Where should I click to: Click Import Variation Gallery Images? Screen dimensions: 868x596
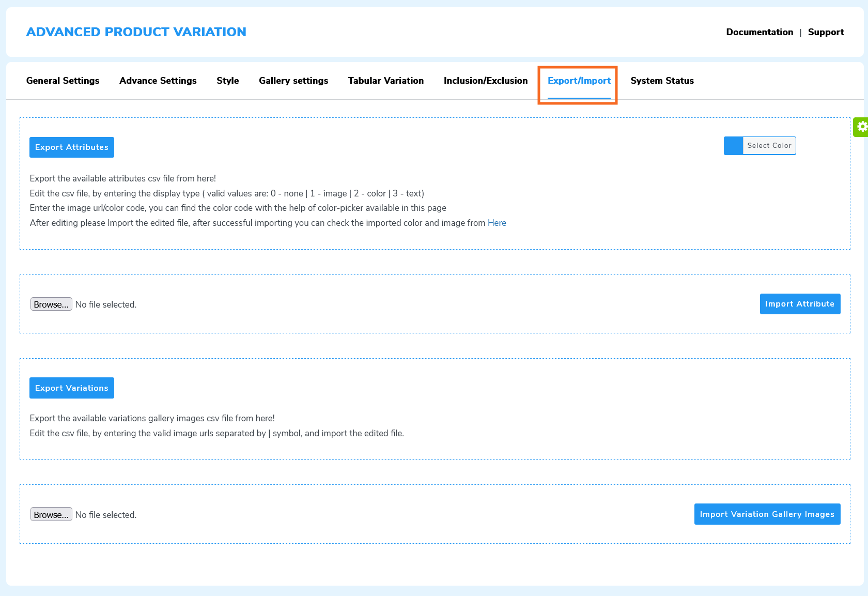(767, 514)
